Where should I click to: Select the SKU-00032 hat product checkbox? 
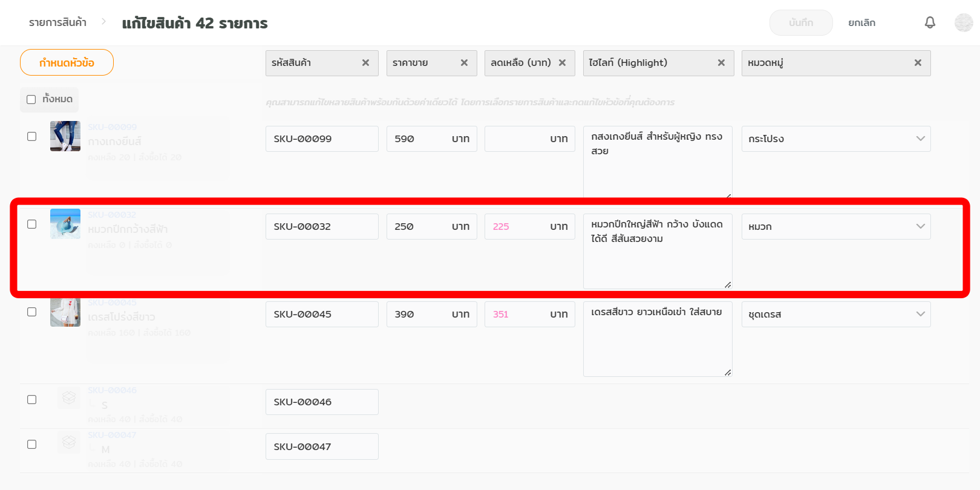click(x=32, y=224)
